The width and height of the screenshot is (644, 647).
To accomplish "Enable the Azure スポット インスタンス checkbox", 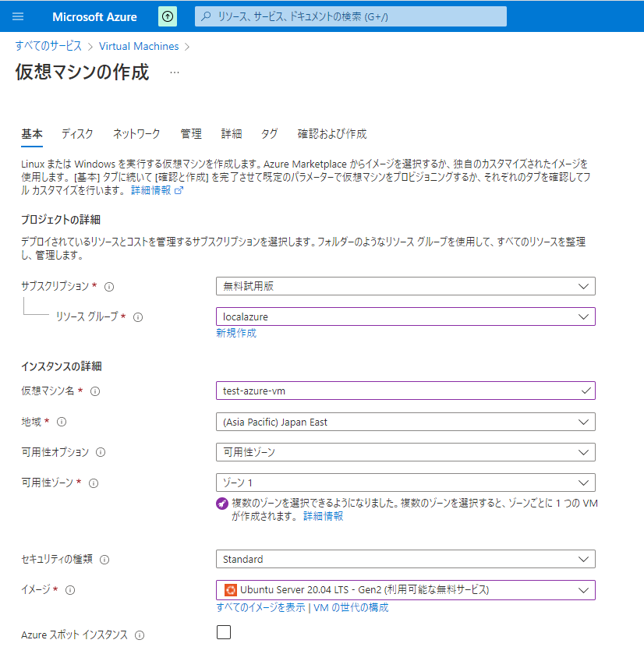I will click(224, 632).
